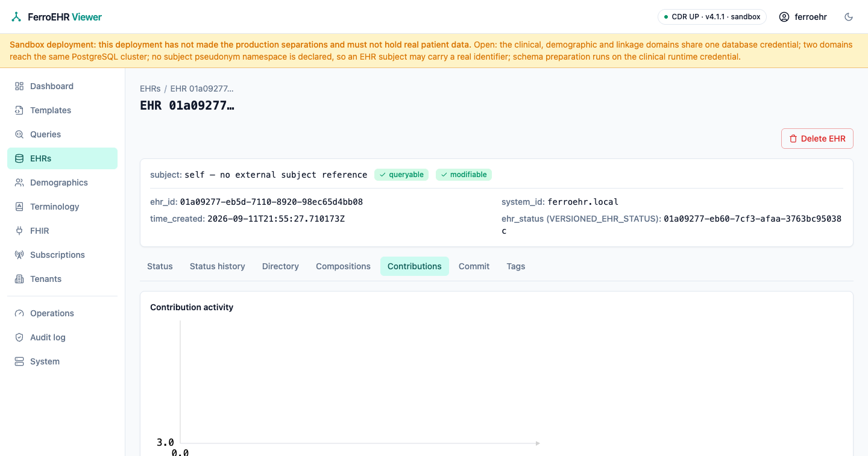Click the queryable status badge
Image resolution: width=868 pixels, height=456 pixels.
(x=401, y=175)
